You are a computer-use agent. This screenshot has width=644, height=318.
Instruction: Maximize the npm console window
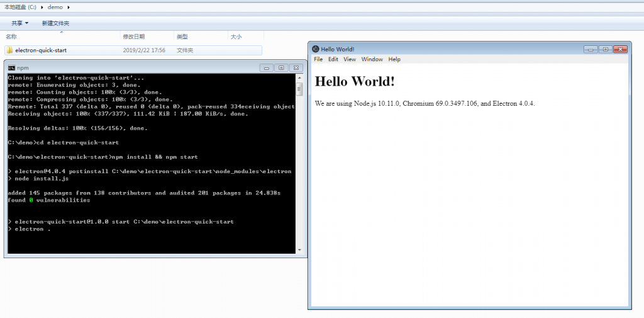click(x=281, y=68)
